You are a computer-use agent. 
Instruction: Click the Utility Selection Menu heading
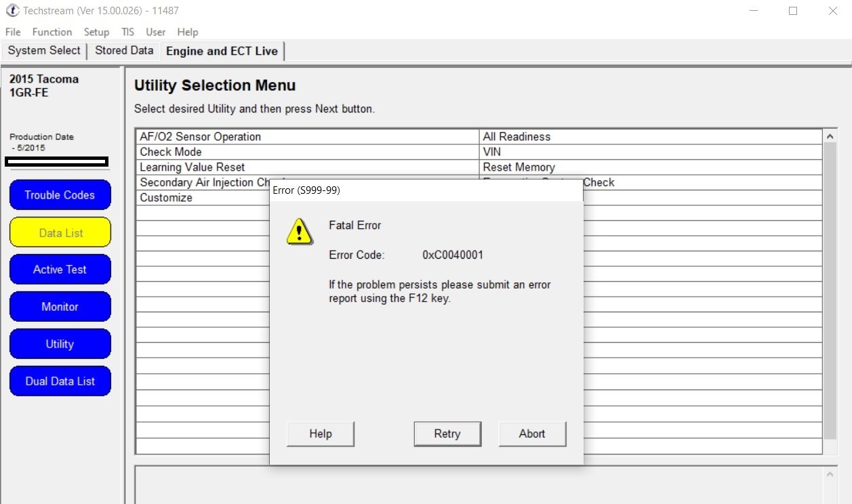pos(215,85)
